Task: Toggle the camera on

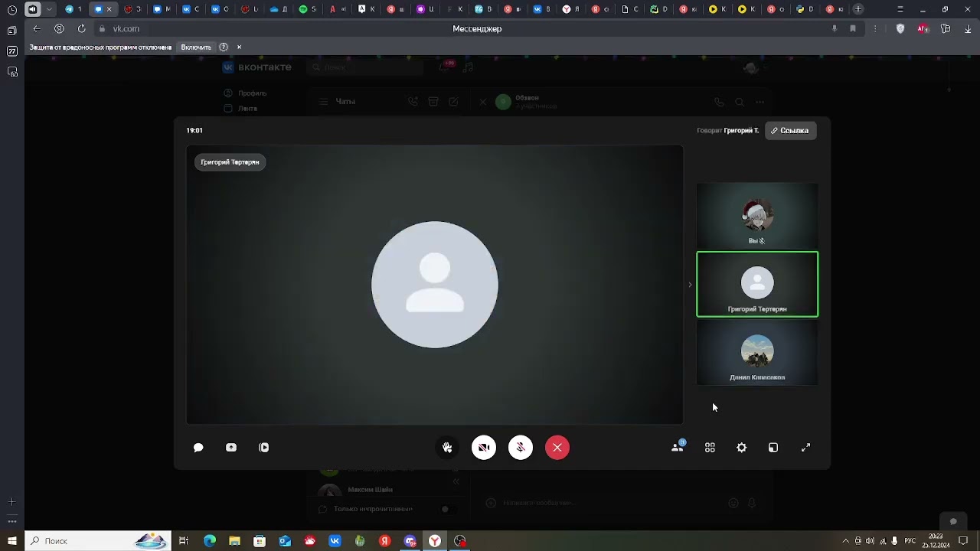Action: [484, 448]
